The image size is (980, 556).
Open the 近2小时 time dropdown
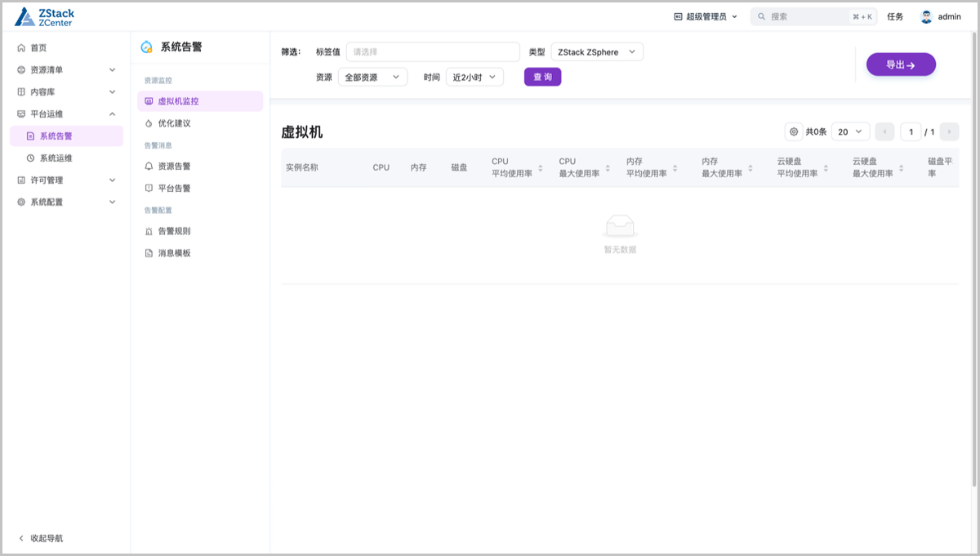(475, 78)
